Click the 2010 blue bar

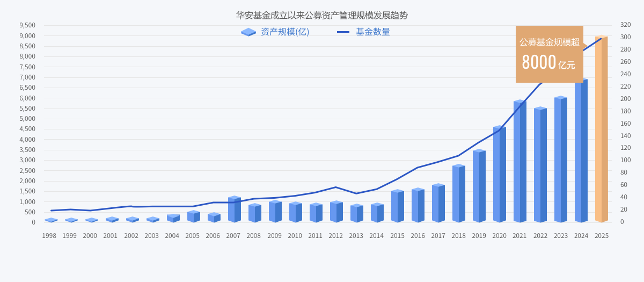click(x=296, y=212)
